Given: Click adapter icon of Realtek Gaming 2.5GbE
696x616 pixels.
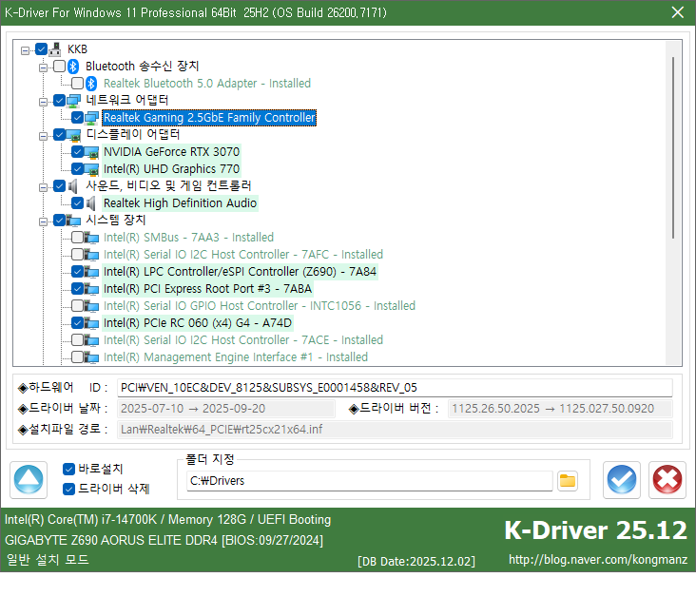Looking at the screenshot, I should coord(91,118).
